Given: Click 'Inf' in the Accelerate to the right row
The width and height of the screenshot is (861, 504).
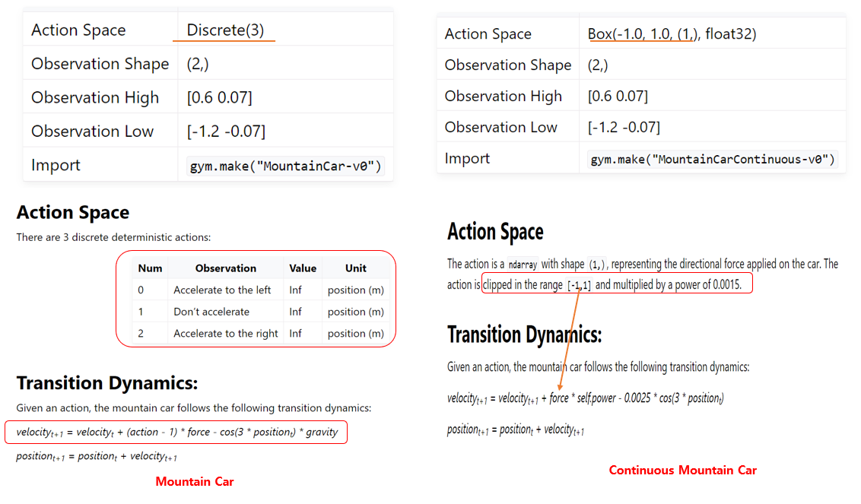Looking at the screenshot, I should pos(295,333).
